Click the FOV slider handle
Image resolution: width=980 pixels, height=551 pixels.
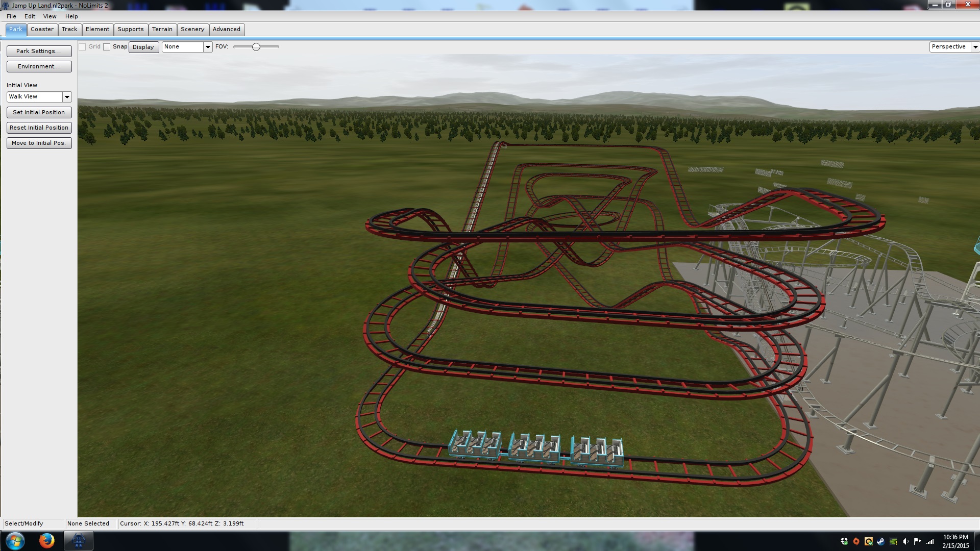point(256,47)
